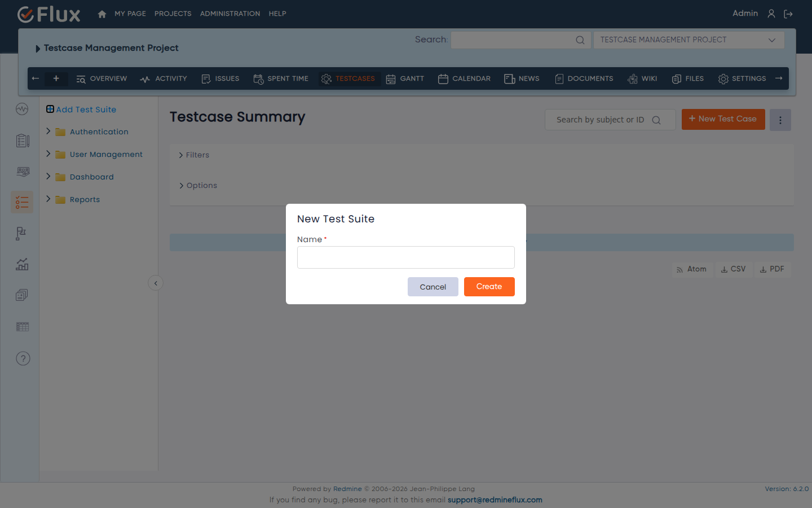Focus the header Search input
The width and height of the screenshot is (812, 508).
[521, 40]
